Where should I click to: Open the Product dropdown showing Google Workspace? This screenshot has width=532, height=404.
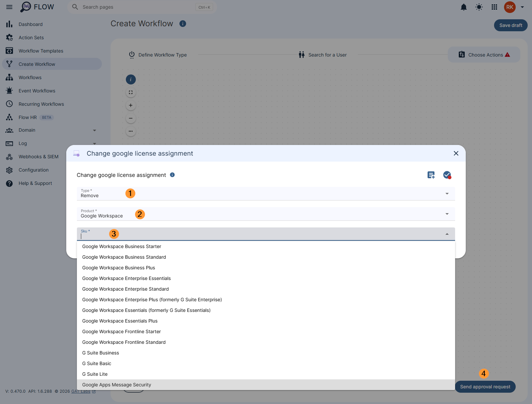266,214
